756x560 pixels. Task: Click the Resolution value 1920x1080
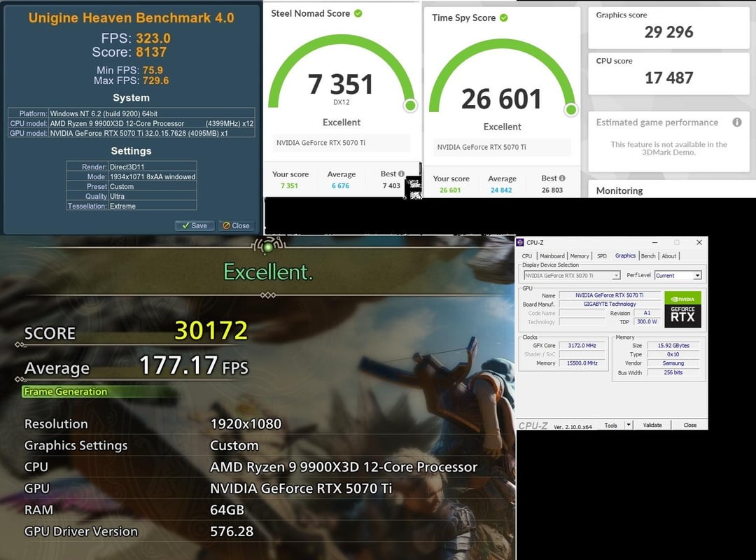[246, 424]
